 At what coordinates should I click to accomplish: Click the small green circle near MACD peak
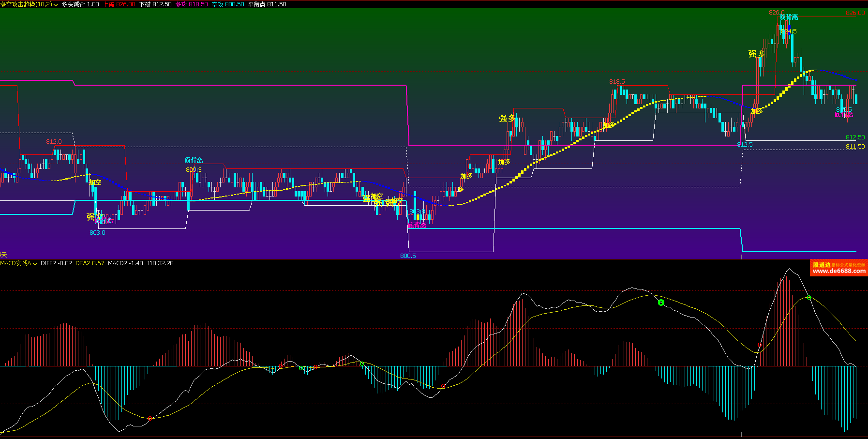pos(808,298)
